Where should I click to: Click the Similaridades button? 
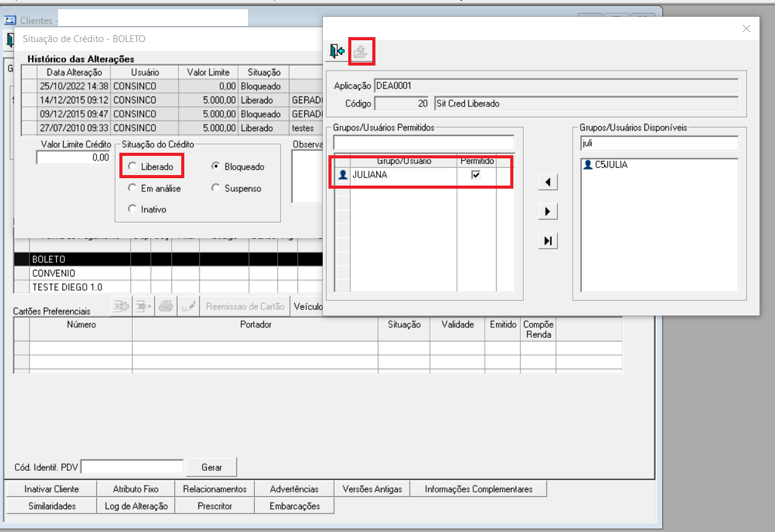51,505
